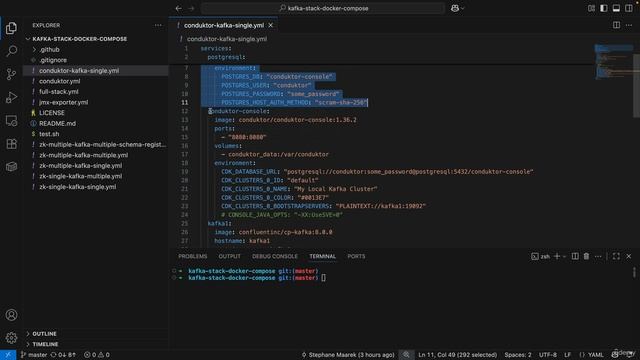Open launch profile dropdown beside plus
Screen dimensions: 640x360
point(564,256)
